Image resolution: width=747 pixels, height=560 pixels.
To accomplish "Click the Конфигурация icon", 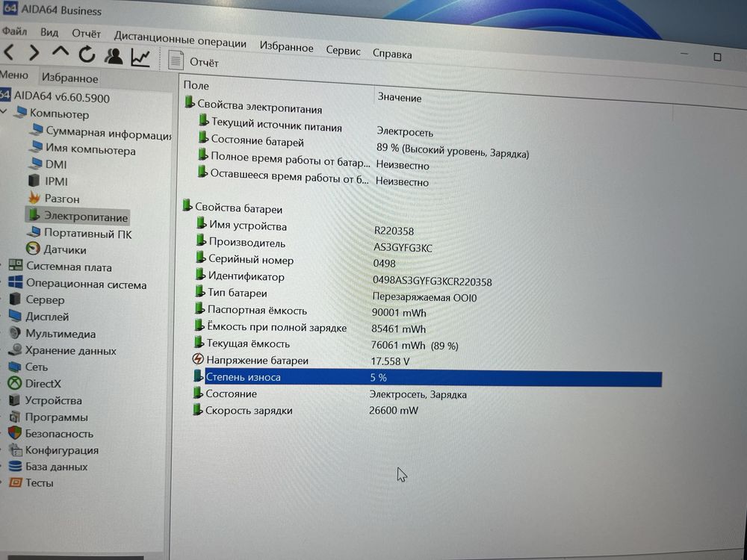I will pyautogui.click(x=16, y=449).
